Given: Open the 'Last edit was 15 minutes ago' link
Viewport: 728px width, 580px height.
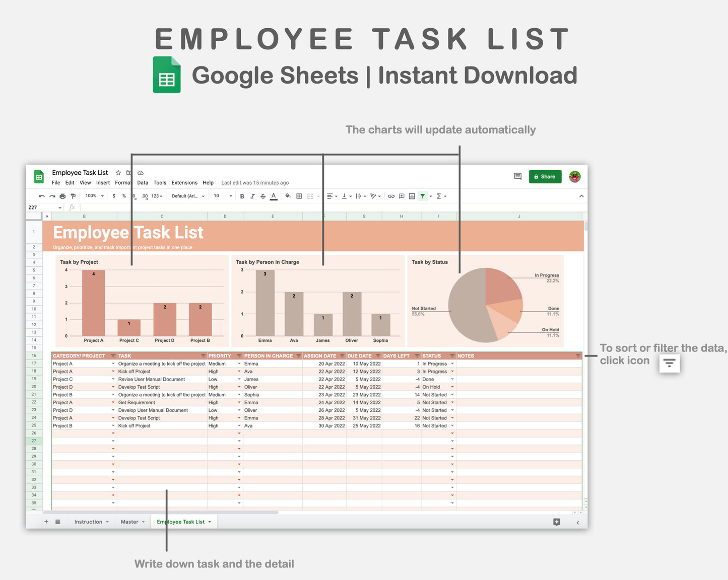Looking at the screenshot, I should (255, 183).
